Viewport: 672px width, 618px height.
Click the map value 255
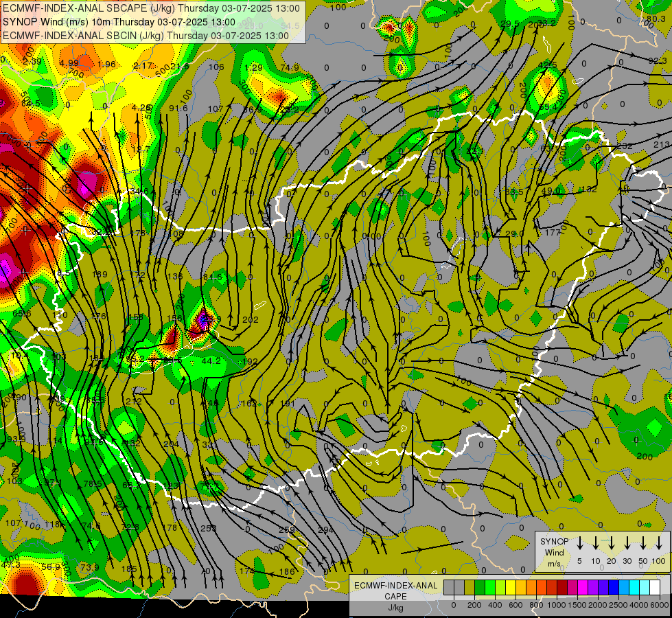click(209, 528)
